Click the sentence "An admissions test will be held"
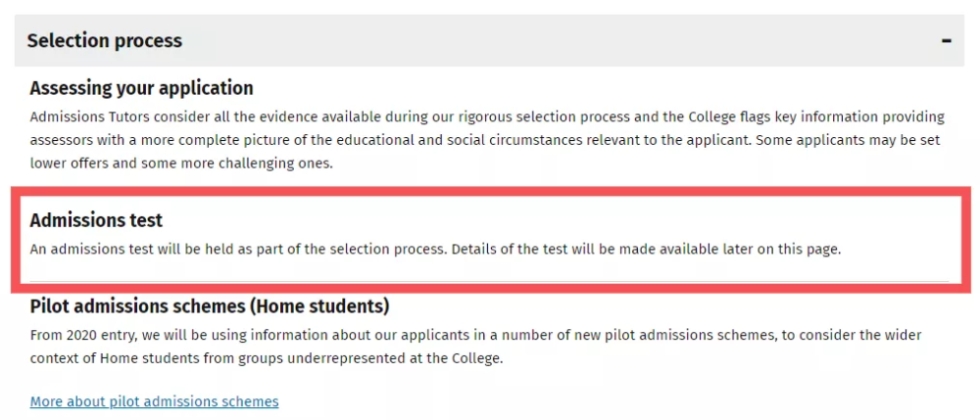Screen dimensions: 980x420 (x=132, y=249)
